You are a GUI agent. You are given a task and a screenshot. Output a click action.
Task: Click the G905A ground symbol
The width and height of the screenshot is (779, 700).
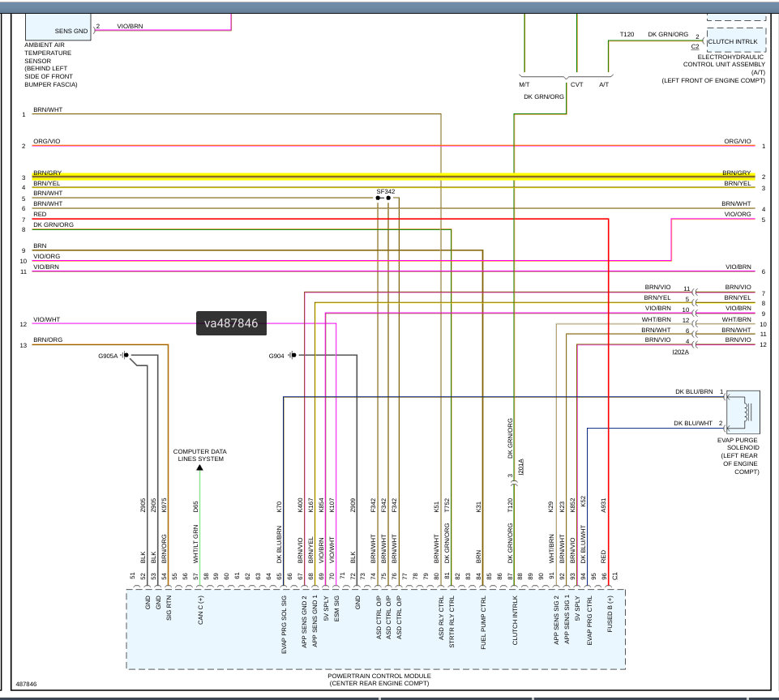click(125, 355)
